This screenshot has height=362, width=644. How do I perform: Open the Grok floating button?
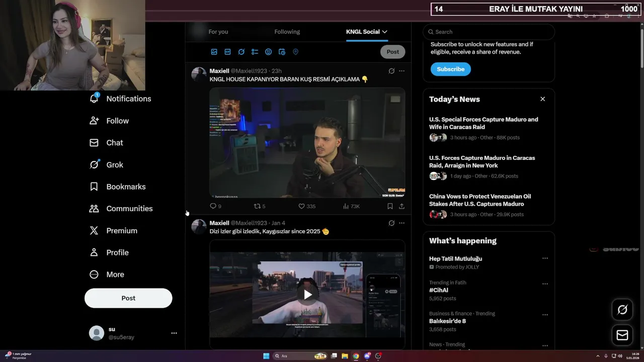tap(622, 310)
